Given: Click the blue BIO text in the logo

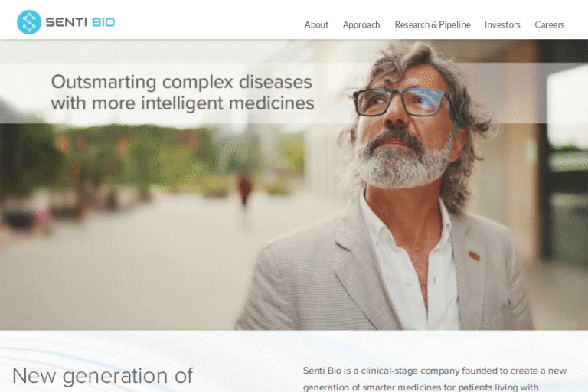Looking at the screenshot, I should pos(103,22).
